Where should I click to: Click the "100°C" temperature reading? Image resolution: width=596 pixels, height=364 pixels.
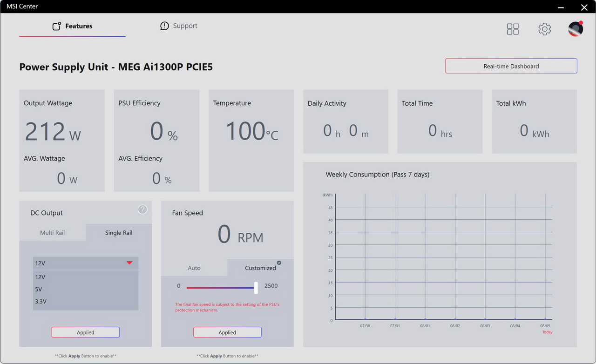[x=252, y=131]
